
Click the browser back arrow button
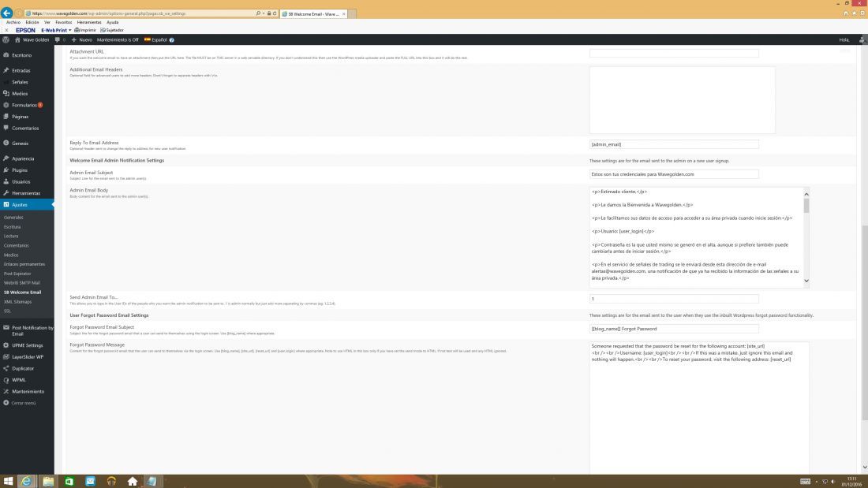click(x=6, y=13)
